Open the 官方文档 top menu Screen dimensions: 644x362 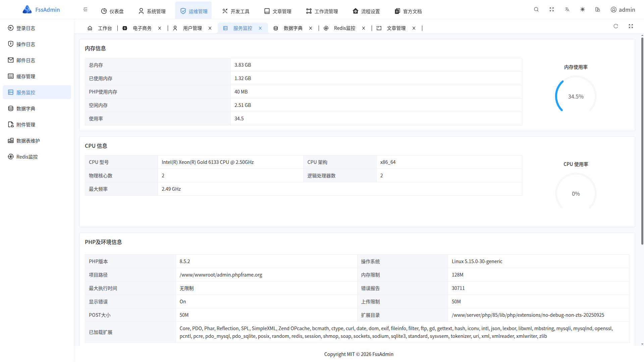408,11
